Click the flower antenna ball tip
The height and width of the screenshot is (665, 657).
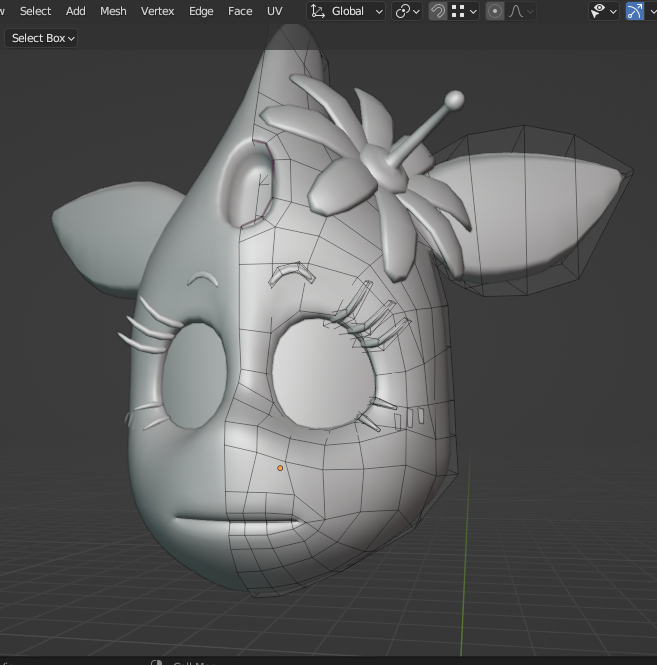pos(454,99)
